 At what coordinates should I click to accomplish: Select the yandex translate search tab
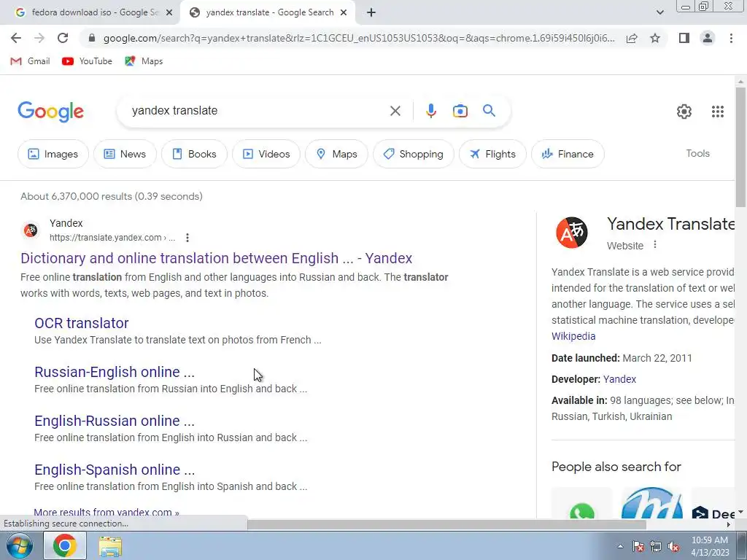(267, 13)
